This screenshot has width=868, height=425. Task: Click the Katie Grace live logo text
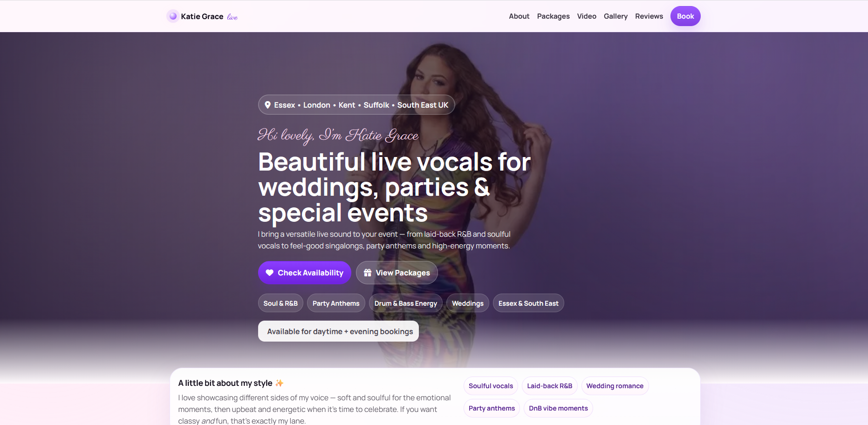click(x=209, y=16)
